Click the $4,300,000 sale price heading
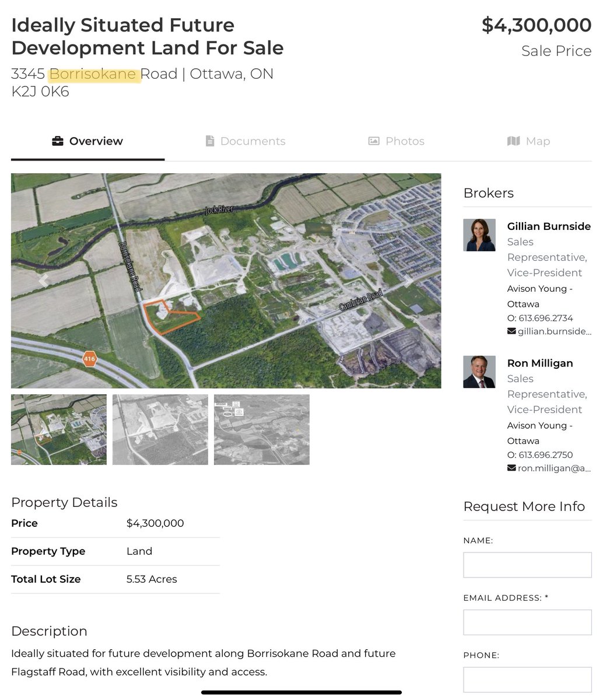The width and height of the screenshot is (603, 700). click(537, 26)
